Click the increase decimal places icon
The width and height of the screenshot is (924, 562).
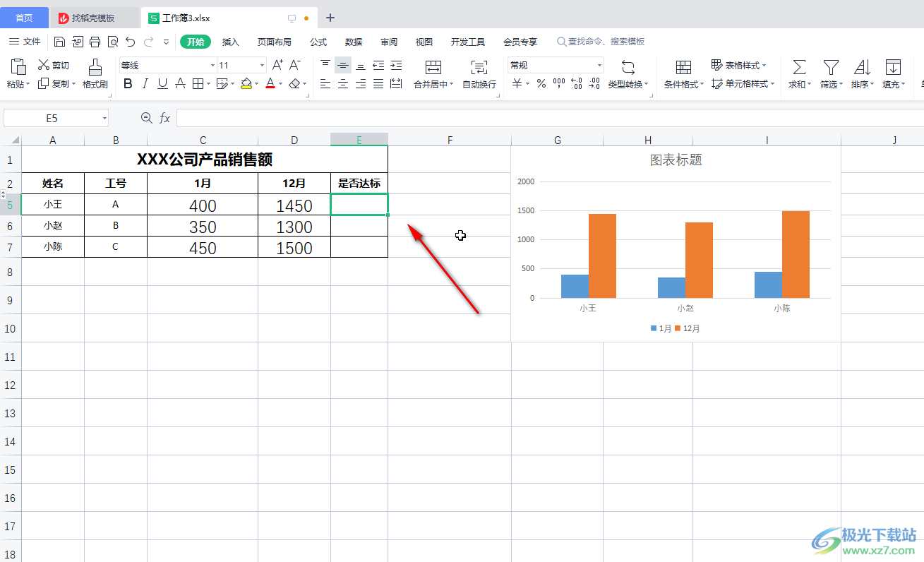[577, 84]
